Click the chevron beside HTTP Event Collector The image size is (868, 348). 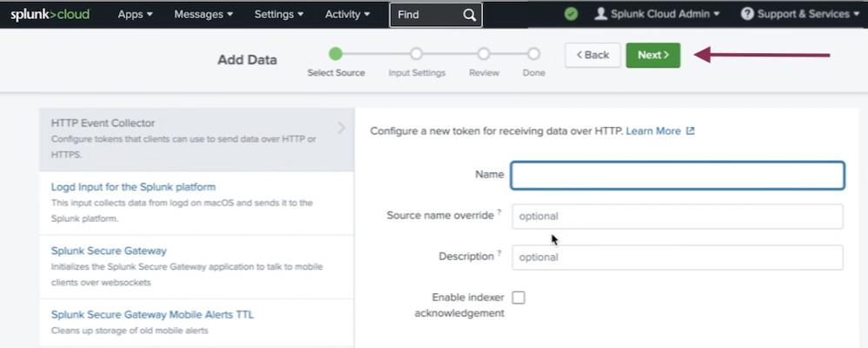coord(341,128)
